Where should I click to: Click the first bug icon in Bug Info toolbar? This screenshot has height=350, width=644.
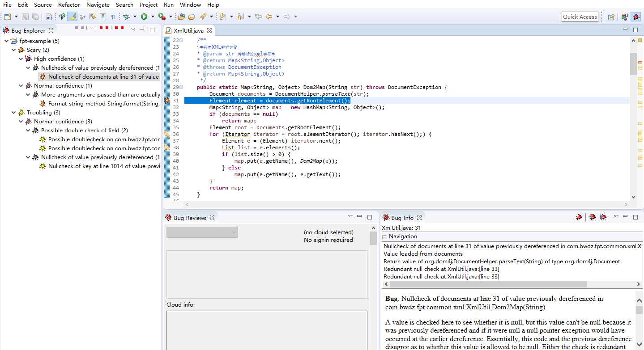tap(579, 217)
